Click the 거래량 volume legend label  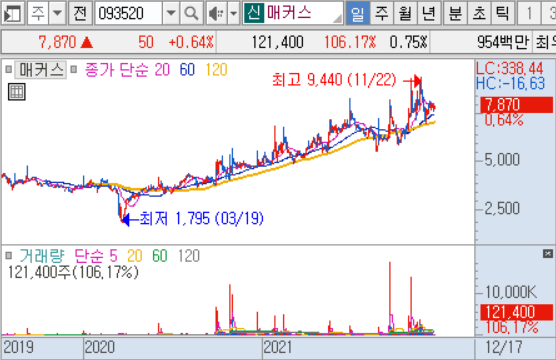[42, 255]
